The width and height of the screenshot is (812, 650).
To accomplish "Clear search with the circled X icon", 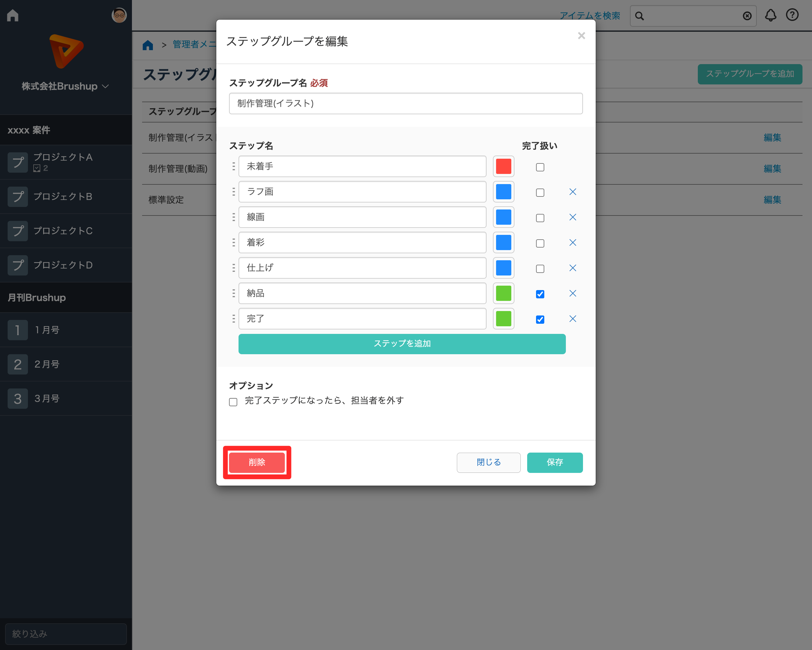I will [747, 16].
